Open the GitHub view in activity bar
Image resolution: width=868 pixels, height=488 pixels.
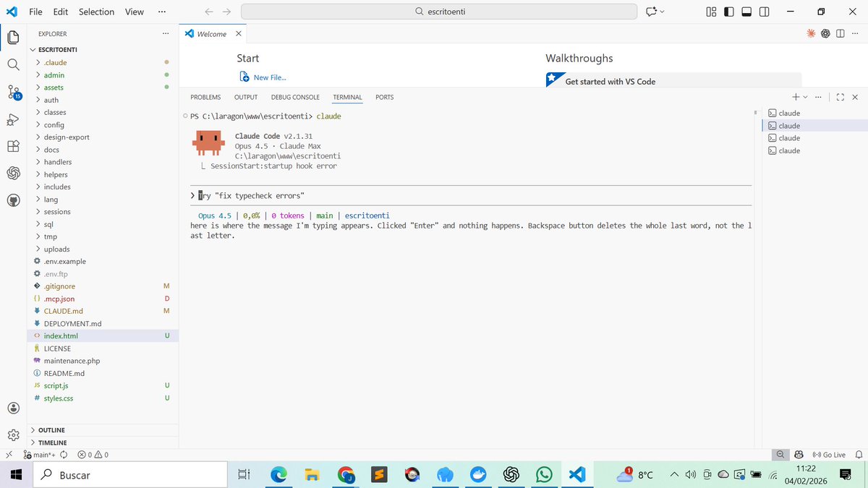pyautogui.click(x=13, y=200)
